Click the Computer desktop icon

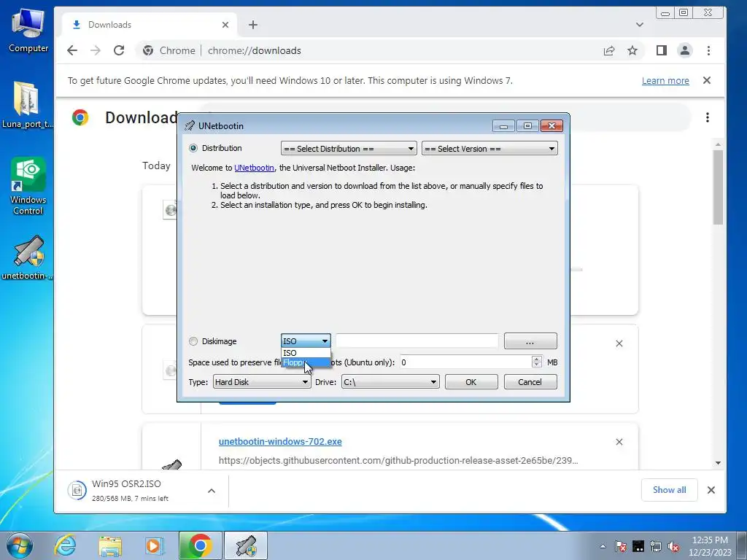[x=28, y=31]
